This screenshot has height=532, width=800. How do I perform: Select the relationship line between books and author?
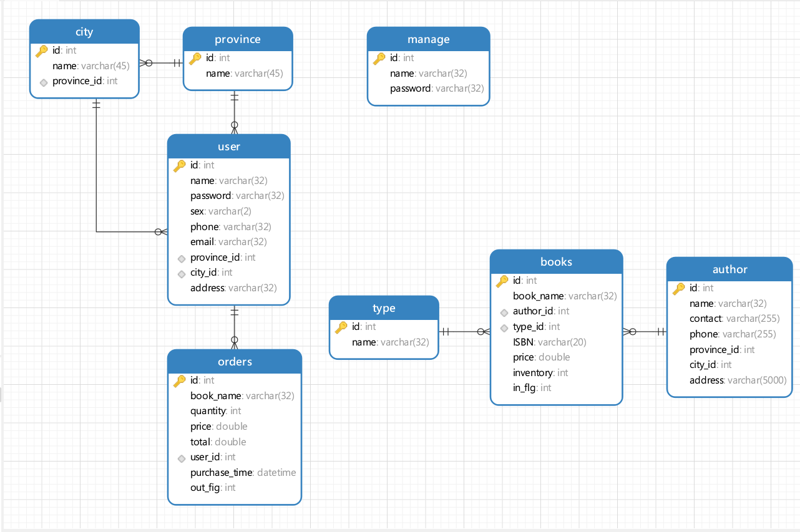pos(645,332)
